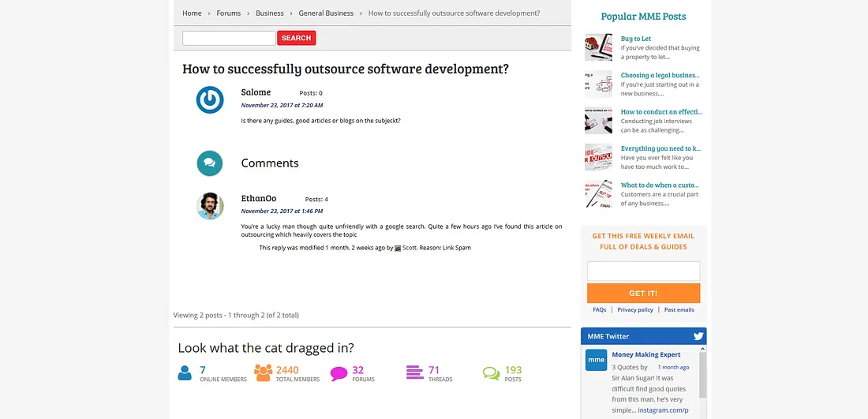
Task: Click the magenta forums speech bubble icon
Action: (x=339, y=374)
